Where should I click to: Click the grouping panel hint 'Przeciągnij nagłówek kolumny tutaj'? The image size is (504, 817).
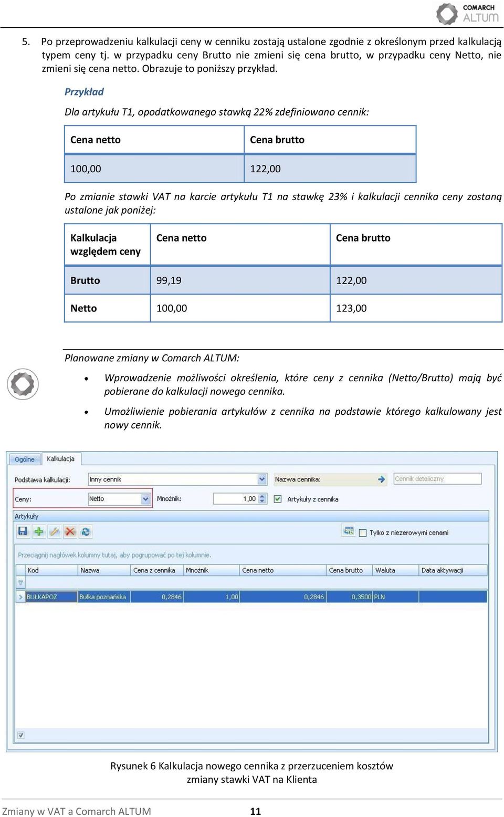tap(114, 554)
